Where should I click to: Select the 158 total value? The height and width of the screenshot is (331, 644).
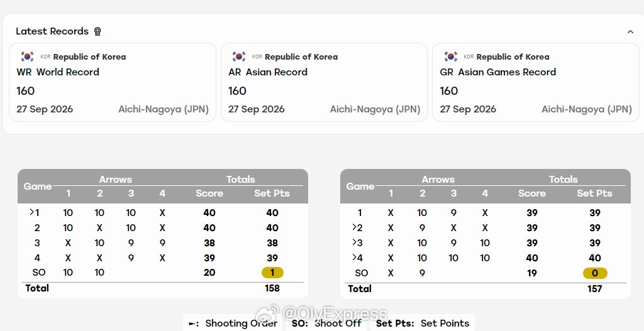(272, 288)
